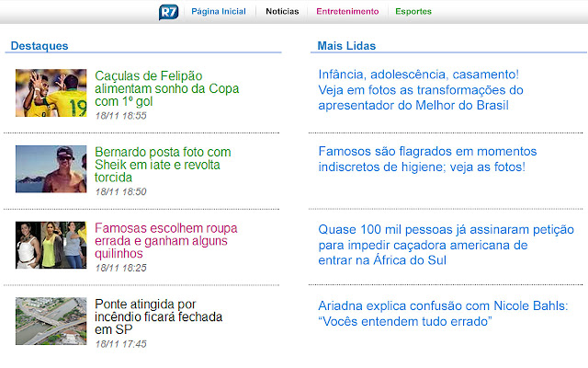Open 'Ariadna explica confusão' article
Screen dimensions: 588x368
point(443,313)
